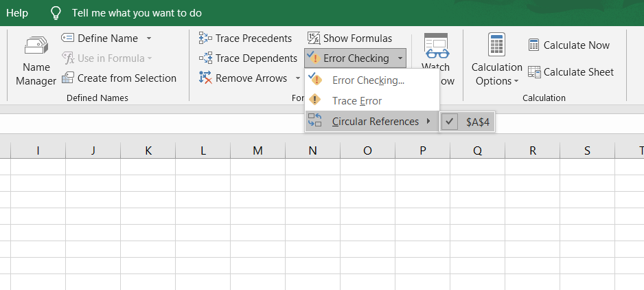
Task: Click the Trace Precedents icon
Action: click(x=205, y=38)
